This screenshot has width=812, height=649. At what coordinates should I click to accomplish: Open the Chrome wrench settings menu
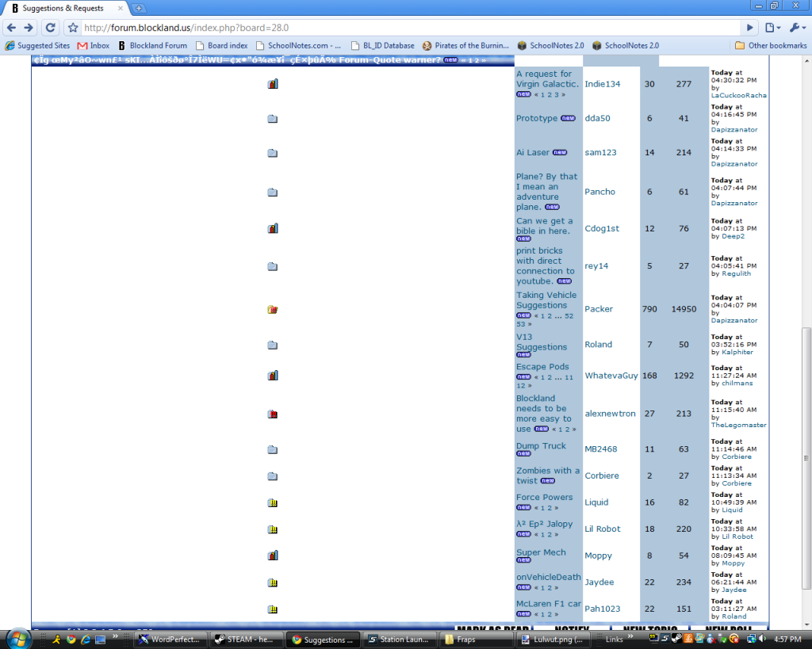797,28
